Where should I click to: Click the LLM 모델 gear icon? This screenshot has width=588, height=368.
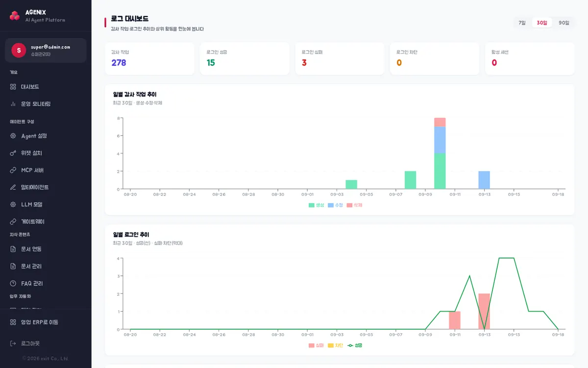(13, 205)
